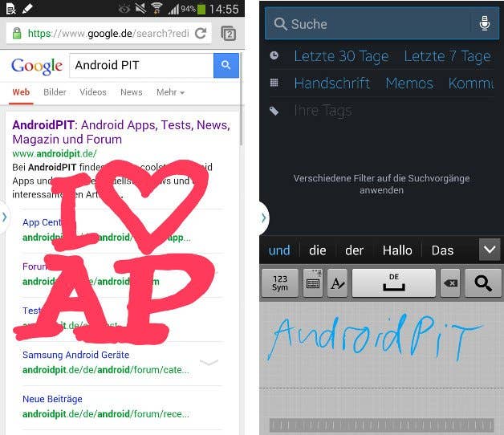Choose the suggestion 'Das'
This screenshot has height=435, width=504.
[x=442, y=250]
